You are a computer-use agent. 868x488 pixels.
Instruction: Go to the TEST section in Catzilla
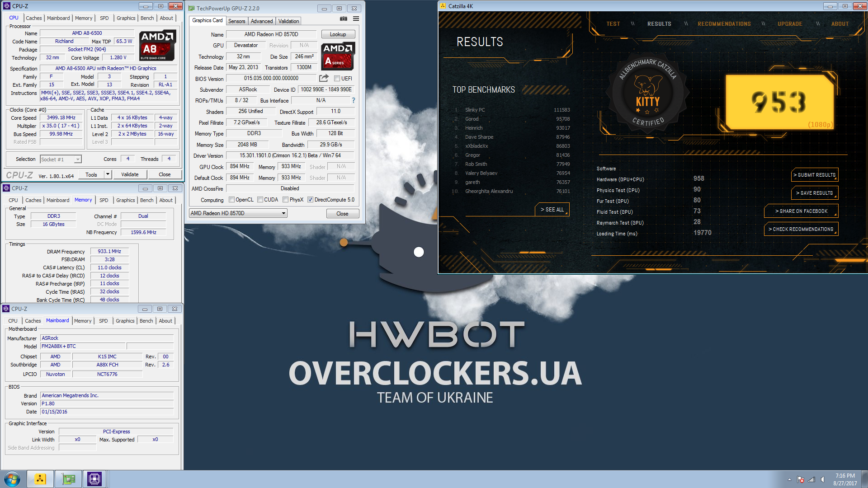[613, 24]
